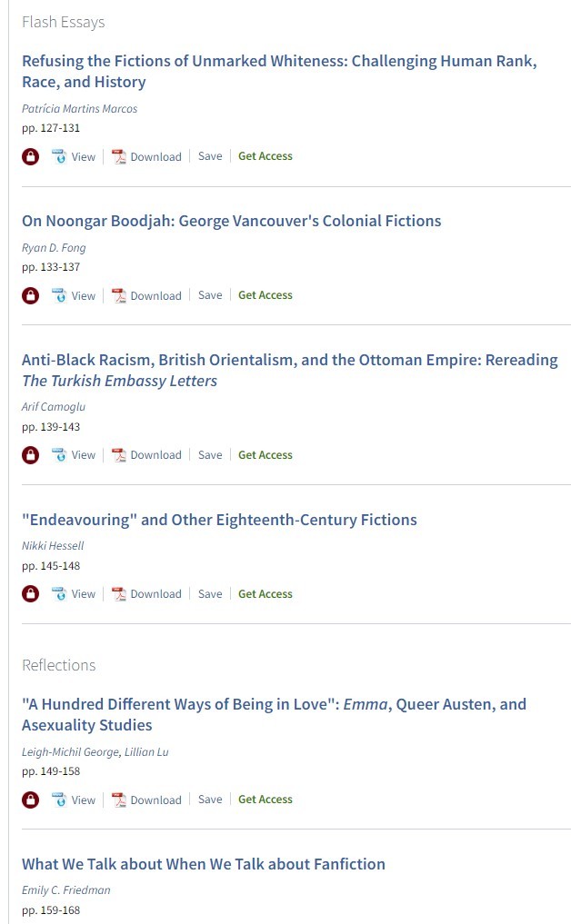Click PDF download icon for Turkish Embassy Letters article
The image size is (571, 924).
click(x=119, y=455)
